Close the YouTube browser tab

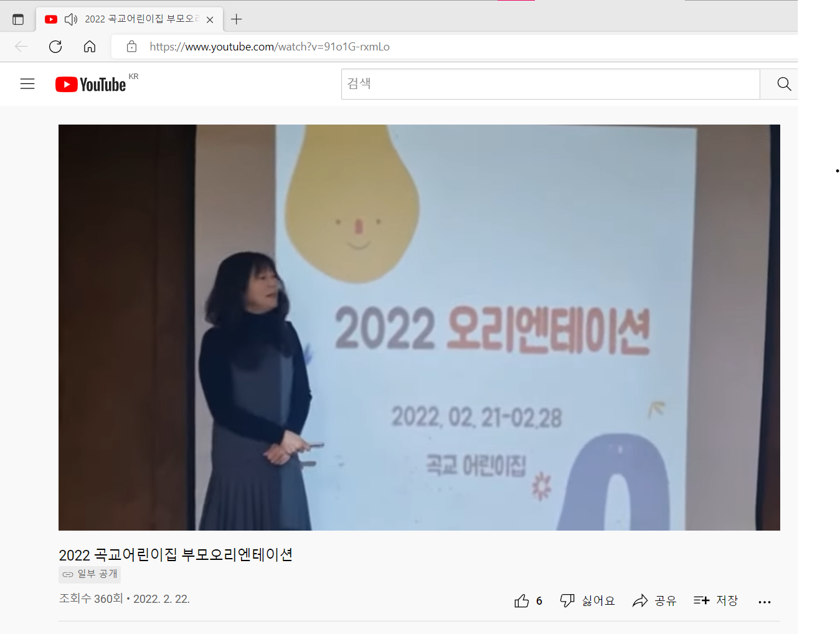pyautogui.click(x=210, y=20)
